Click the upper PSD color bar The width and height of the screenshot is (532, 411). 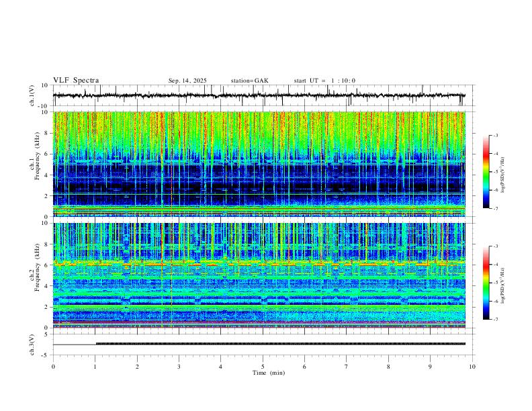tap(486, 172)
